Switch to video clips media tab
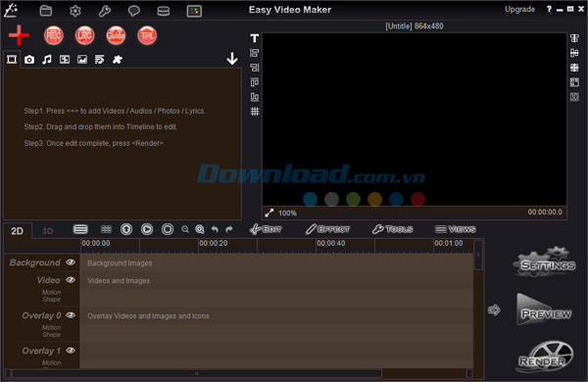Image resolution: width=588 pixels, height=382 pixels. pyautogui.click(x=12, y=59)
